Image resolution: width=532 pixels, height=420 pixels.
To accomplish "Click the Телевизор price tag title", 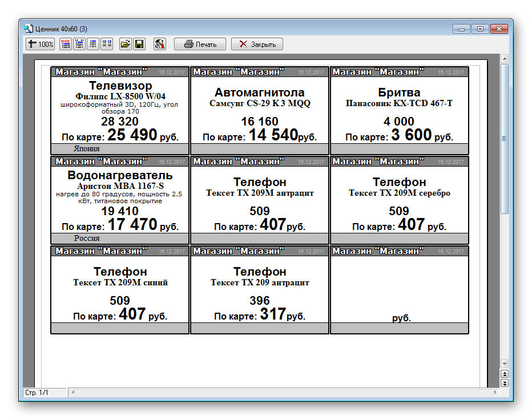I will [x=120, y=86].
